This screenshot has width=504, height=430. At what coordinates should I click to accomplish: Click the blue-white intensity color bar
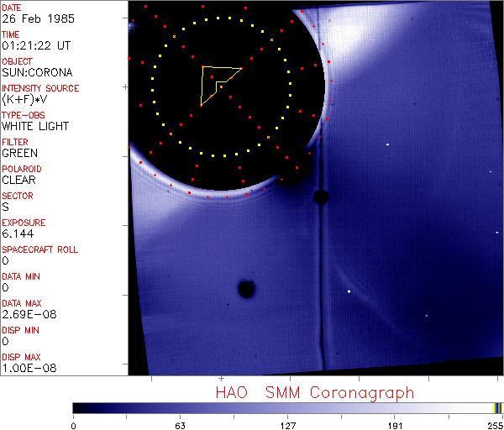click(x=287, y=408)
